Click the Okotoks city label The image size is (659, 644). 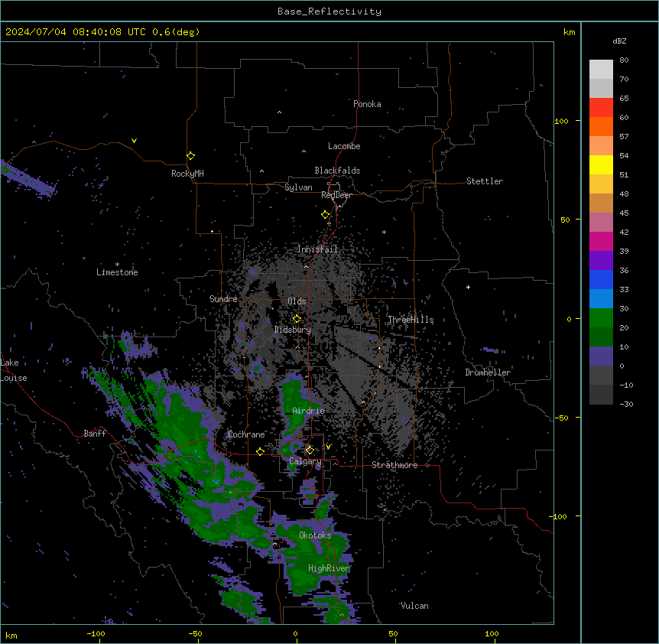pyautogui.click(x=315, y=535)
